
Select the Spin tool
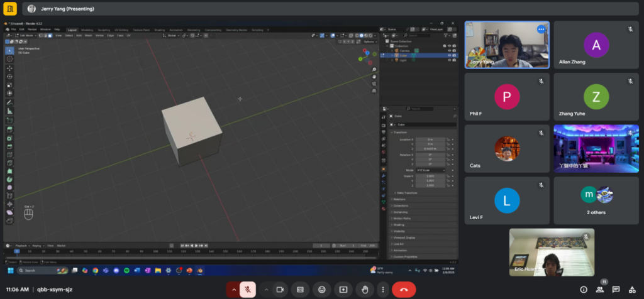coord(9,179)
